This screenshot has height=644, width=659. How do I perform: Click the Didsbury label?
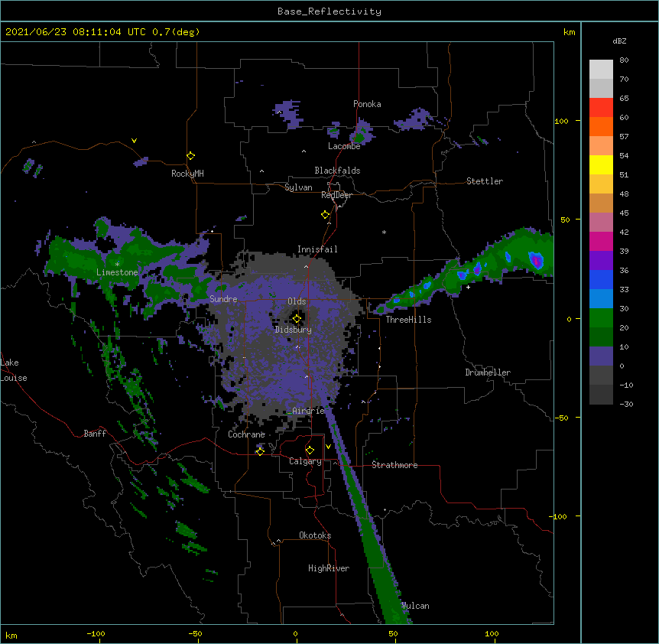pos(294,330)
